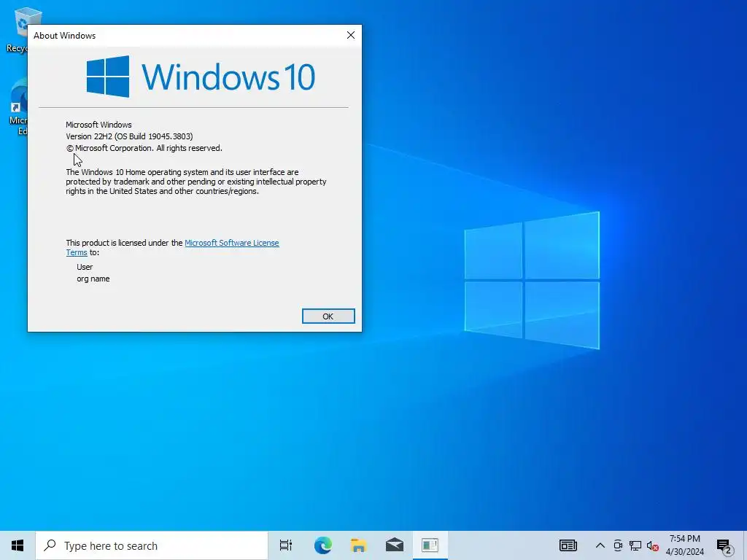Open the clock showing 7:54 PM
The height and width of the screenshot is (560, 747).
(685, 545)
